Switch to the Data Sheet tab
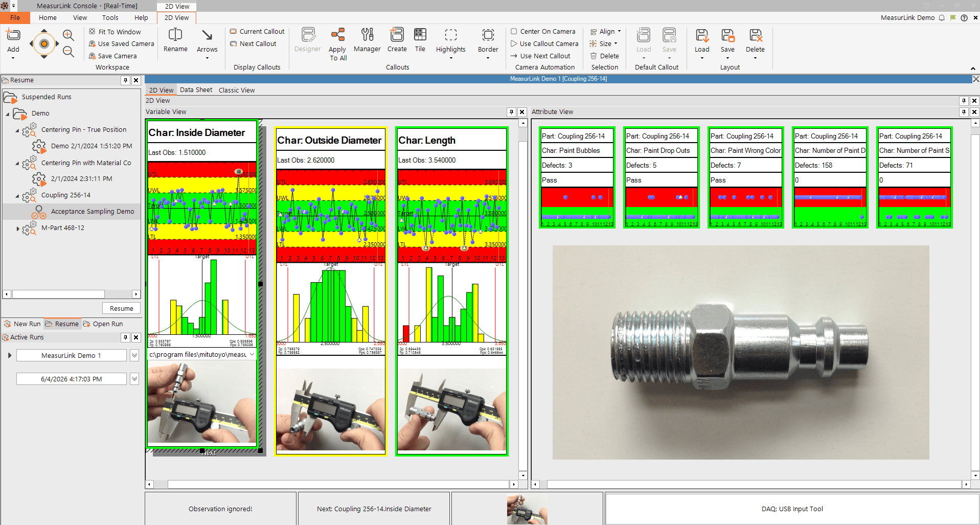Viewport: 980px width, 525px height. (196, 90)
